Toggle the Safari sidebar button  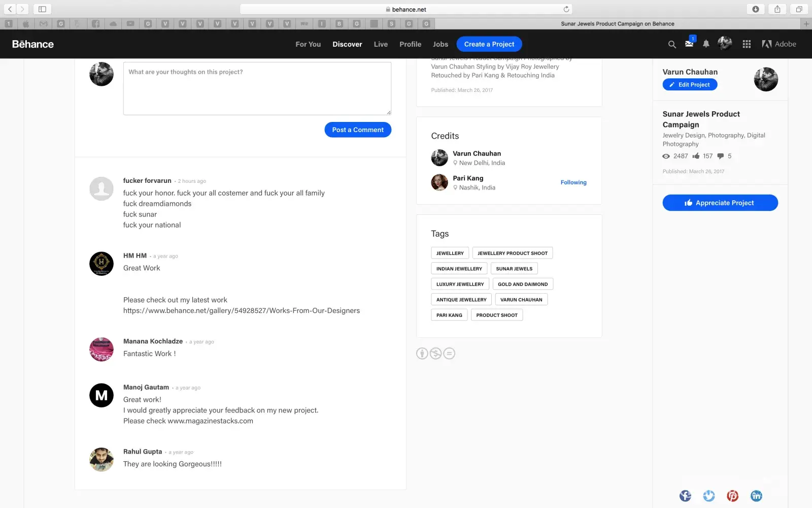pos(42,9)
